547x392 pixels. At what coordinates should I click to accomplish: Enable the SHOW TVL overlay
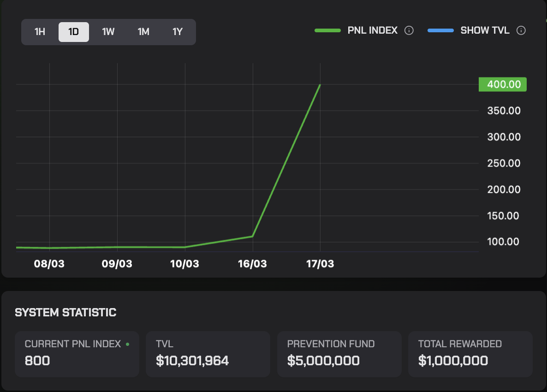[x=485, y=30]
